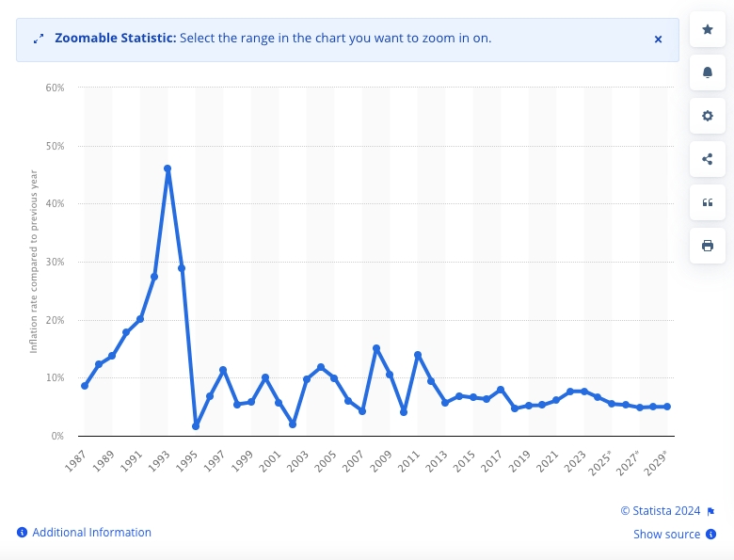
Task: Click the flag icon beside Statista 2024
Action: [710, 512]
